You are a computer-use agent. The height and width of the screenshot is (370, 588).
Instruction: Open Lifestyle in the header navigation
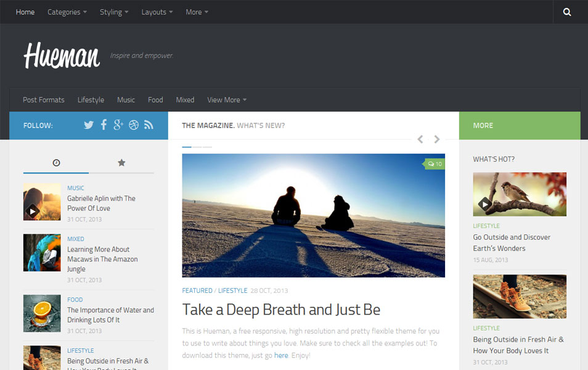pos(91,100)
